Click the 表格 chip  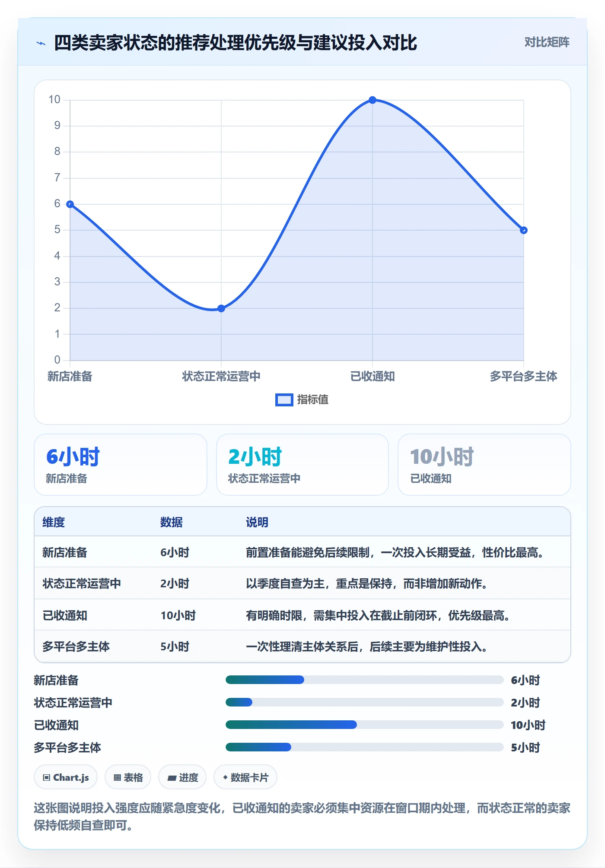tap(128, 777)
